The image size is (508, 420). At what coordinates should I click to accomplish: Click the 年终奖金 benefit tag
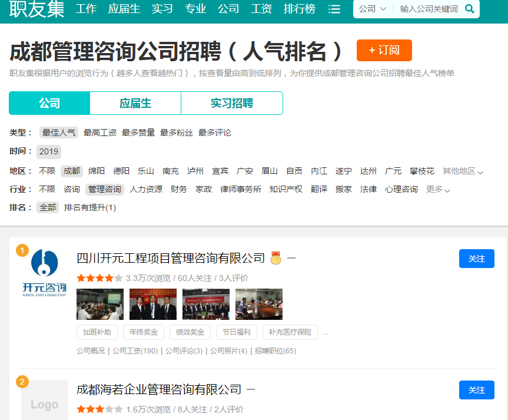tap(144, 332)
